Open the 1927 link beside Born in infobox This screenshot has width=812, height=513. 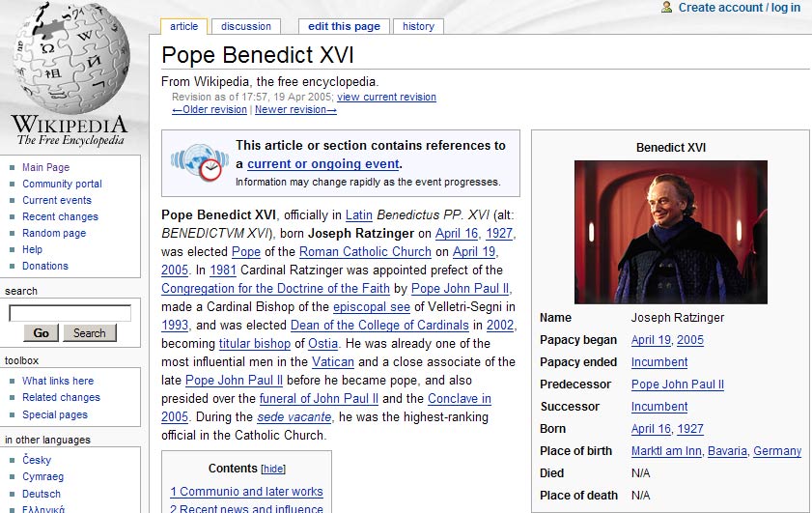(x=690, y=429)
